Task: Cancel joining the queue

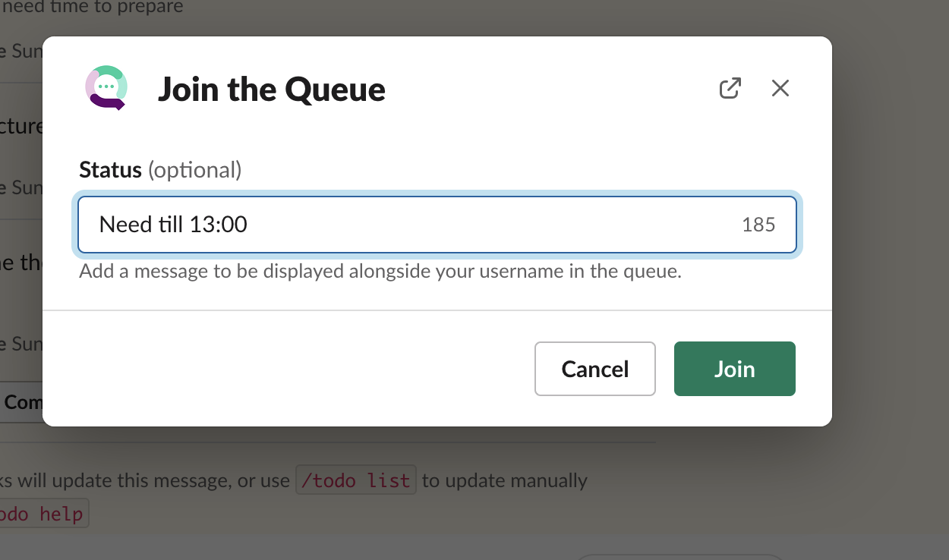Action: click(595, 369)
